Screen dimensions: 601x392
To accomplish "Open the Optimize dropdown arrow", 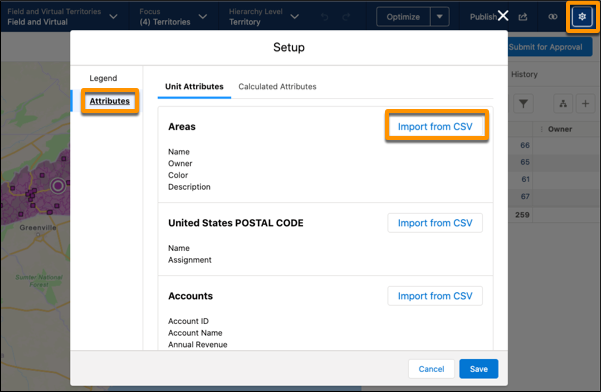I will click(440, 17).
